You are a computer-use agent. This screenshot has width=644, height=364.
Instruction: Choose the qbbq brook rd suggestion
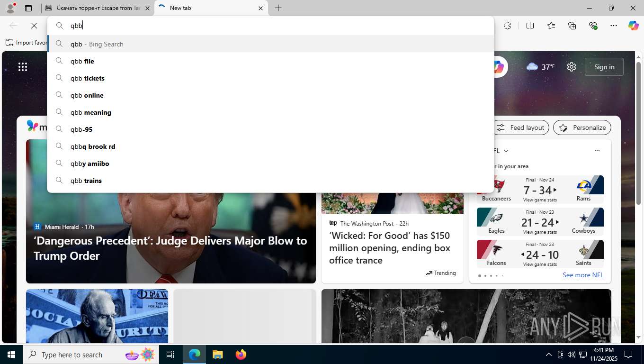(270, 146)
